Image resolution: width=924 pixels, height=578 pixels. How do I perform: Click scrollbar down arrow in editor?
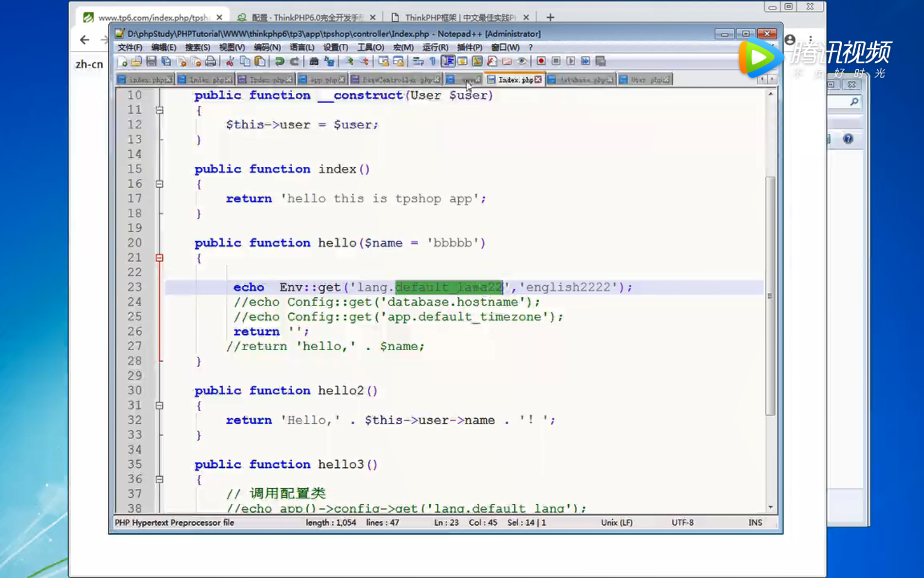click(771, 507)
